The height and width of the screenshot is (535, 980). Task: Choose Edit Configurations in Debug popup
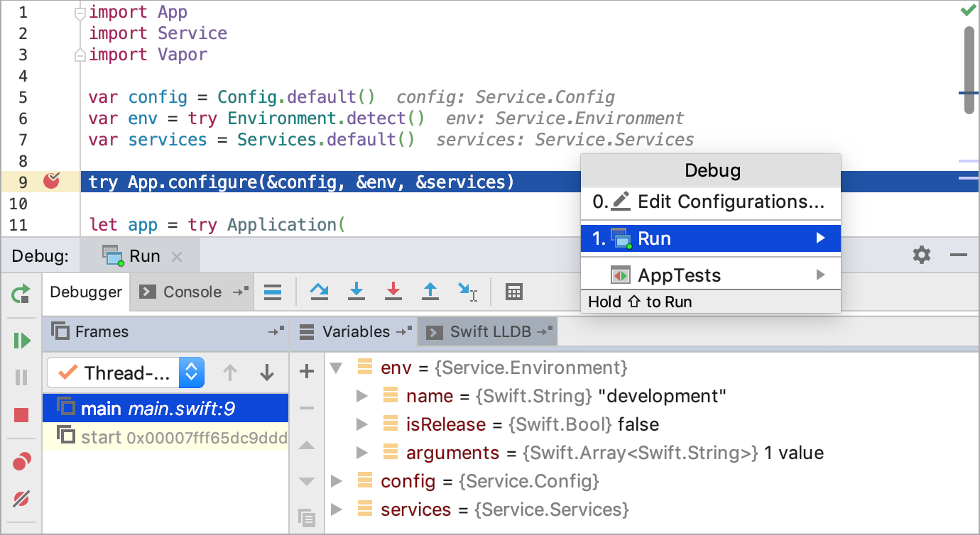pyautogui.click(x=711, y=202)
